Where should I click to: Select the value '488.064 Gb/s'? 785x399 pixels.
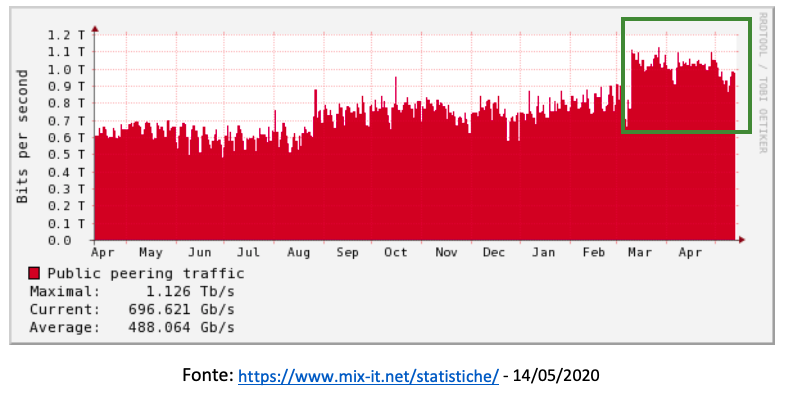click(181, 327)
